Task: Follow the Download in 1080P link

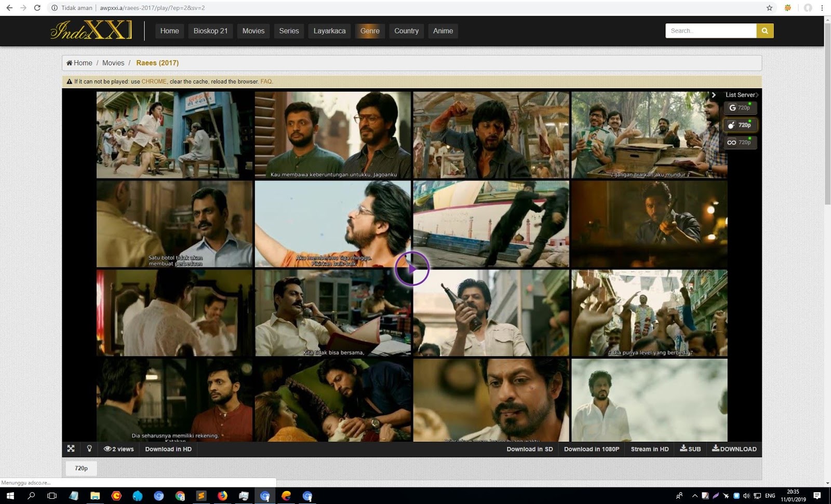Action: coord(592,449)
